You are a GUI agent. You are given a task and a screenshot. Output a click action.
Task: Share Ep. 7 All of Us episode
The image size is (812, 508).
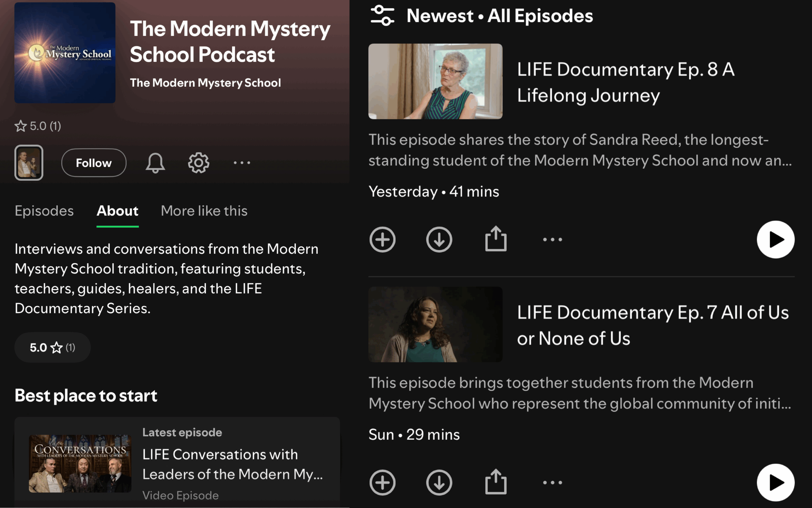[x=496, y=482]
